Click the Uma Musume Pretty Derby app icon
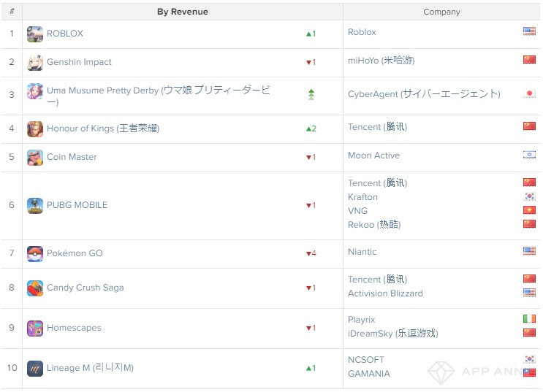 point(35,91)
